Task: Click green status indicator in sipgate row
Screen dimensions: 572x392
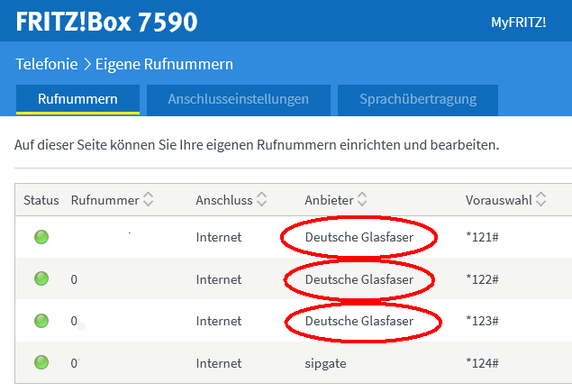Action: coord(41,362)
